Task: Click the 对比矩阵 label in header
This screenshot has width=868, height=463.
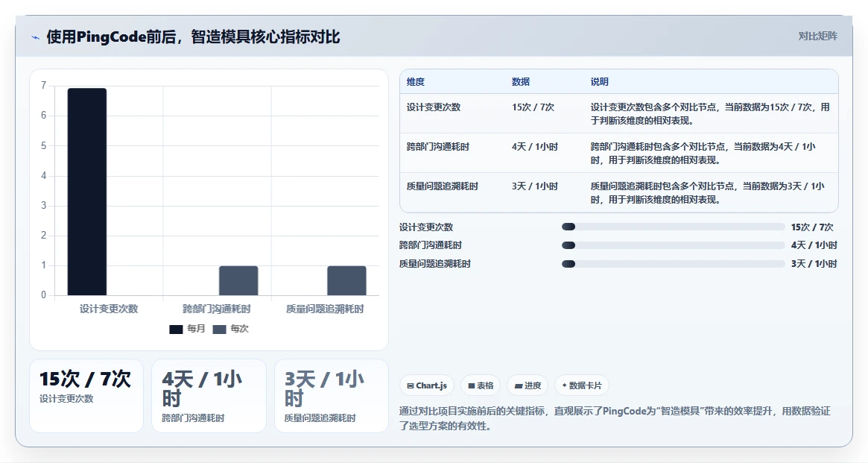Action: (817, 36)
